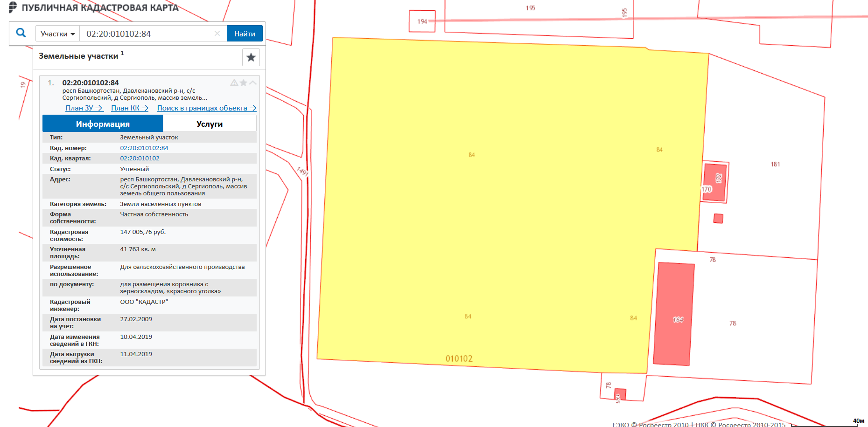This screenshot has width=868, height=427.
Task: Clear the search field with the X
Action: [x=217, y=34]
